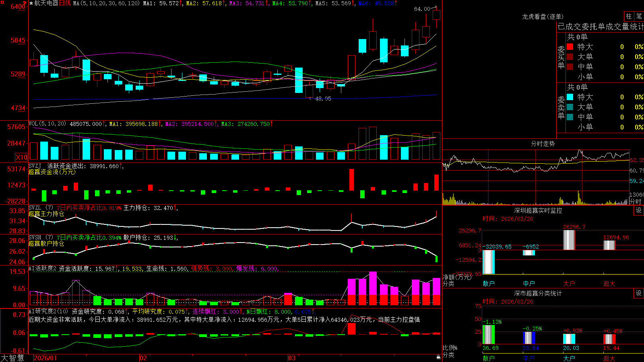The height and width of the screenshot is (362, 644).
Task: Click the X10 multiplier box on the volume axis
Action: tap(21, 157)
